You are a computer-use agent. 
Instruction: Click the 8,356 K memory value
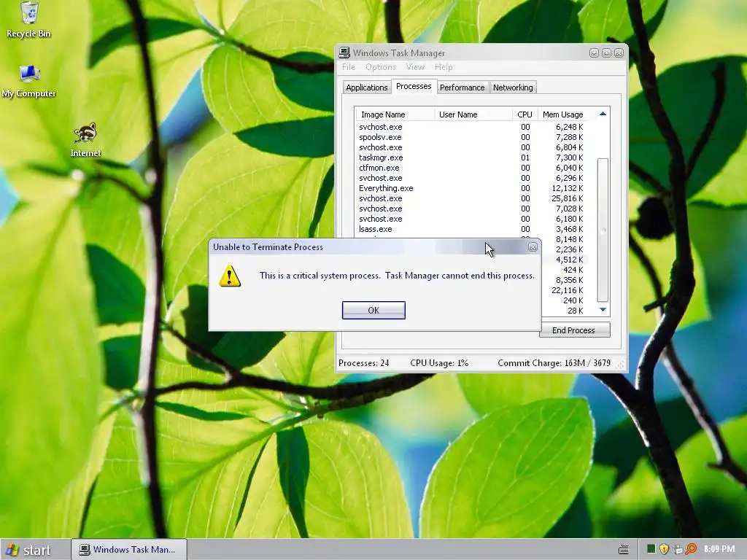pyautogui.click(x=569, y=280)
